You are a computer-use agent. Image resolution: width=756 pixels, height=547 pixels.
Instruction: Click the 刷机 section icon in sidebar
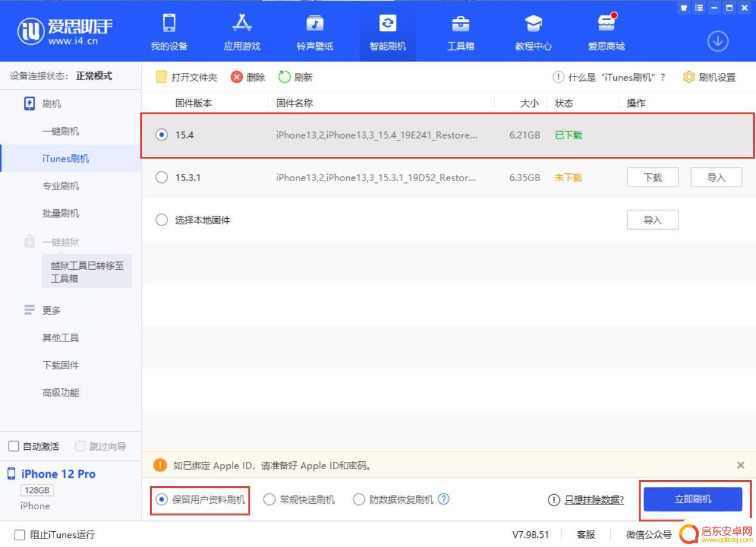point(29,103)
